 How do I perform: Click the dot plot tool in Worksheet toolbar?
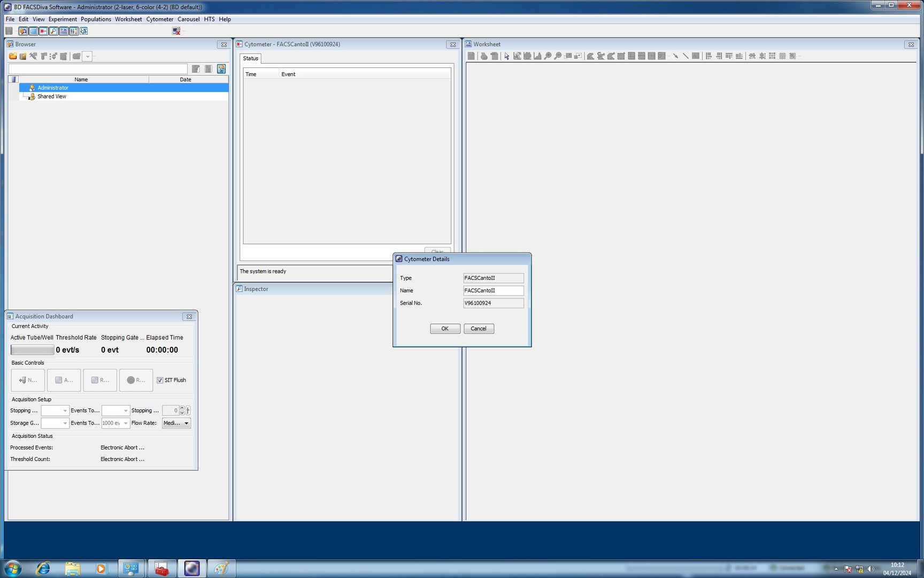point(517,56)
